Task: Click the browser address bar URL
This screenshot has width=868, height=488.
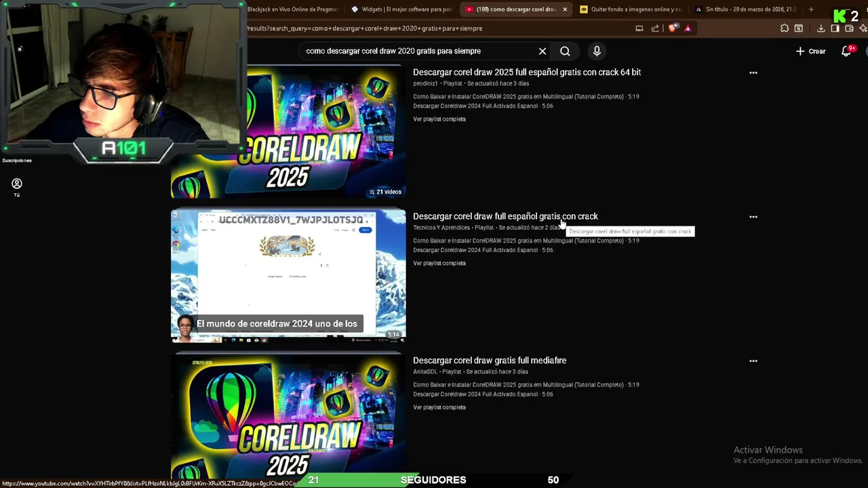Action: pos(365,28)
